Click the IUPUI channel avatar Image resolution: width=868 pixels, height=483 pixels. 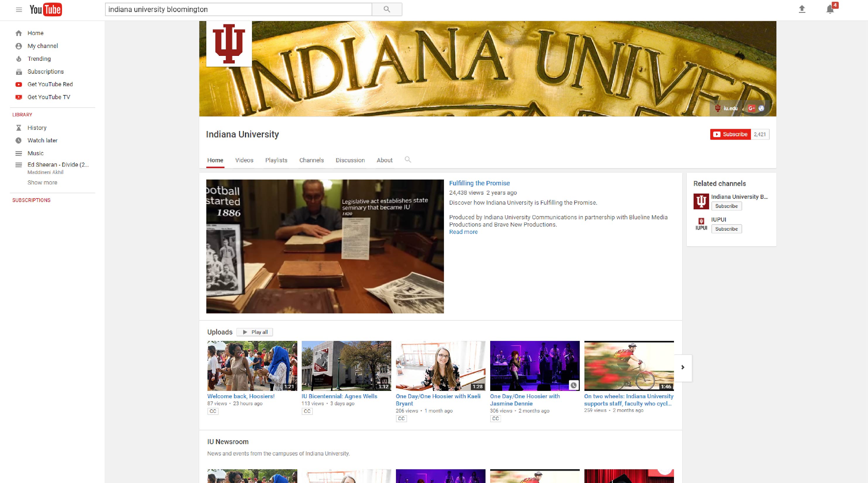tap(701, 224)
